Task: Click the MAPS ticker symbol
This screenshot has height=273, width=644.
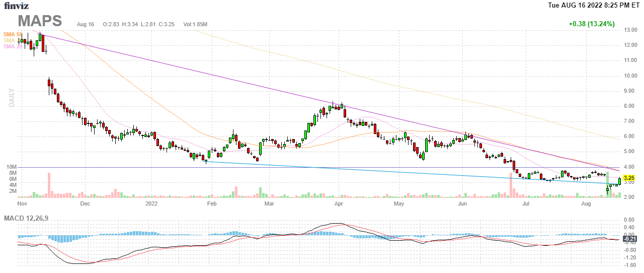Action: point(40,21)
